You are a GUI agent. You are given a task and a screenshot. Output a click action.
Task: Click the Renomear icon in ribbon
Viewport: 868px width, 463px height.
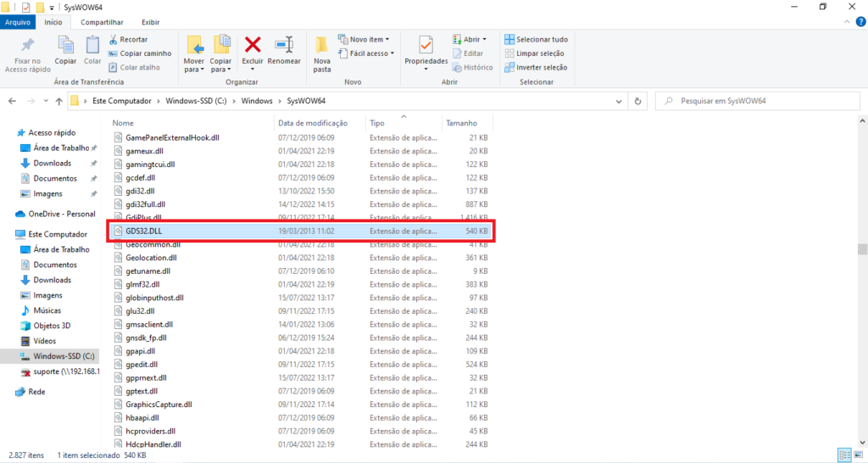coord(284,45)
